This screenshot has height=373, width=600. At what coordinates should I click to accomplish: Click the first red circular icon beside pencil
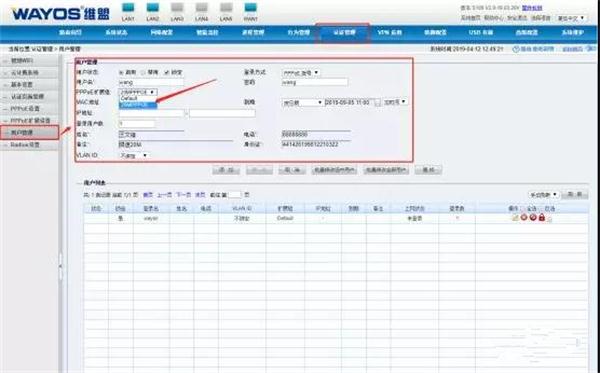click(x=524, y=217)
